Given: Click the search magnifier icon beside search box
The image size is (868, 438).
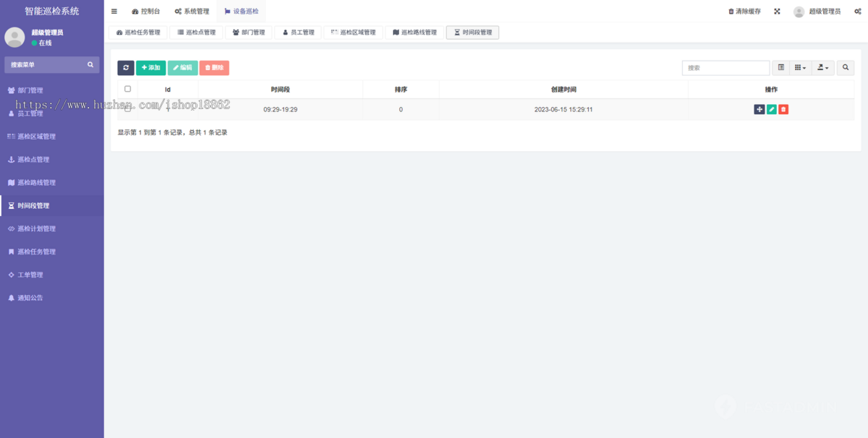Looking at the screenshot, I should click(x=845, y=67).
